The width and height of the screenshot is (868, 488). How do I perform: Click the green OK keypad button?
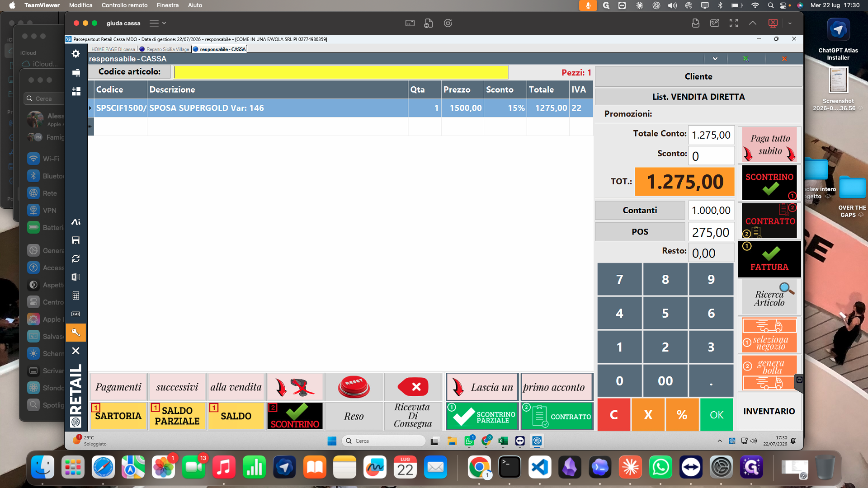point(717,415)
